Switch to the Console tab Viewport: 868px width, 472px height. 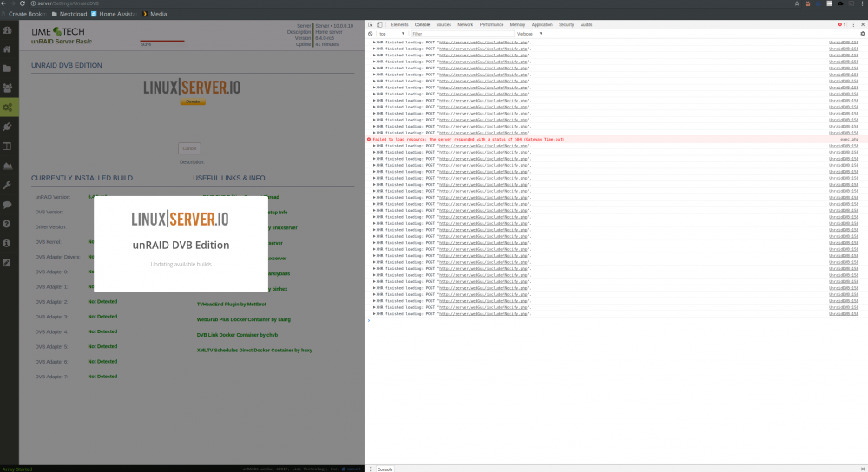[x=422, y=25]
